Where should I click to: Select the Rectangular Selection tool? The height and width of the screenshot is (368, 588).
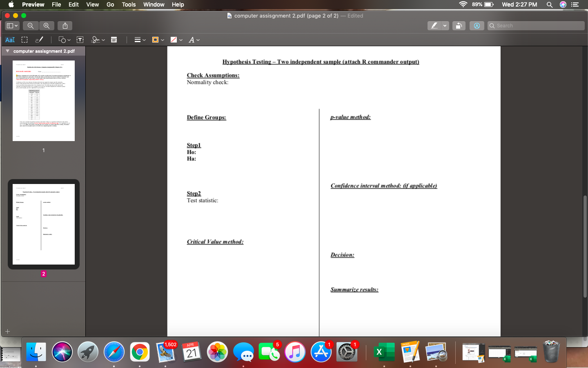tap(24, 40)
